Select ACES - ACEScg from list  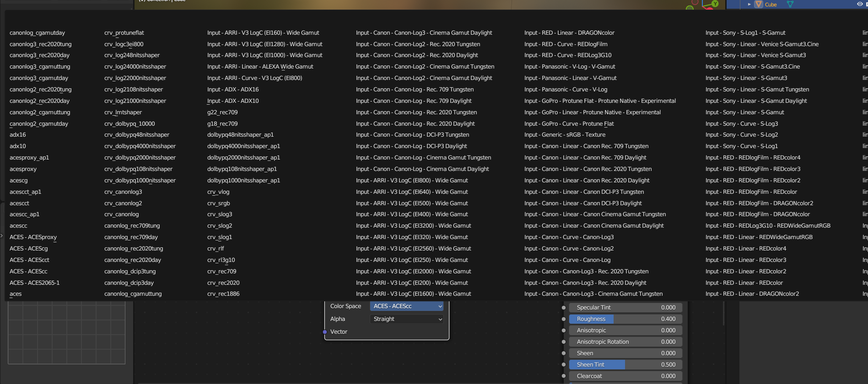[29, 249]
